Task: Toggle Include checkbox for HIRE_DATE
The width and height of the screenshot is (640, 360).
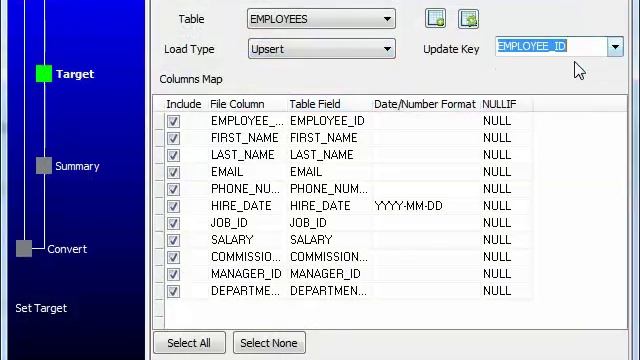Action: [173, 206]
